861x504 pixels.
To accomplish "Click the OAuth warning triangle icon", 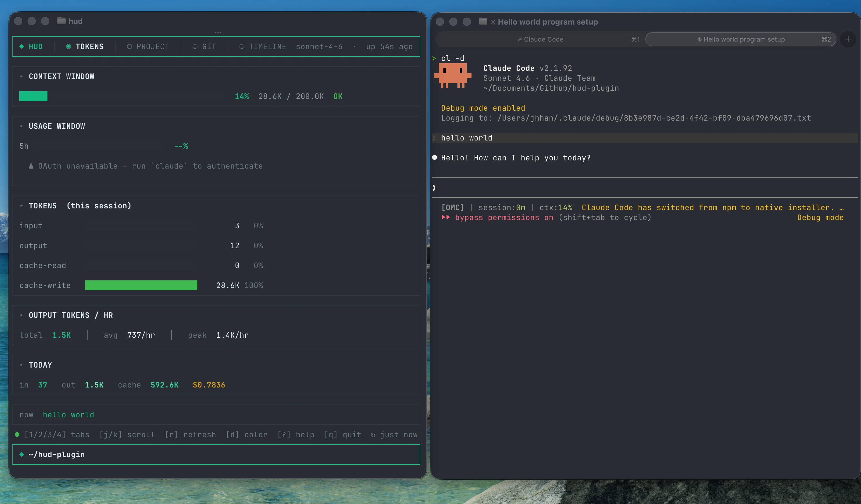I will click(x=31, y=166).
